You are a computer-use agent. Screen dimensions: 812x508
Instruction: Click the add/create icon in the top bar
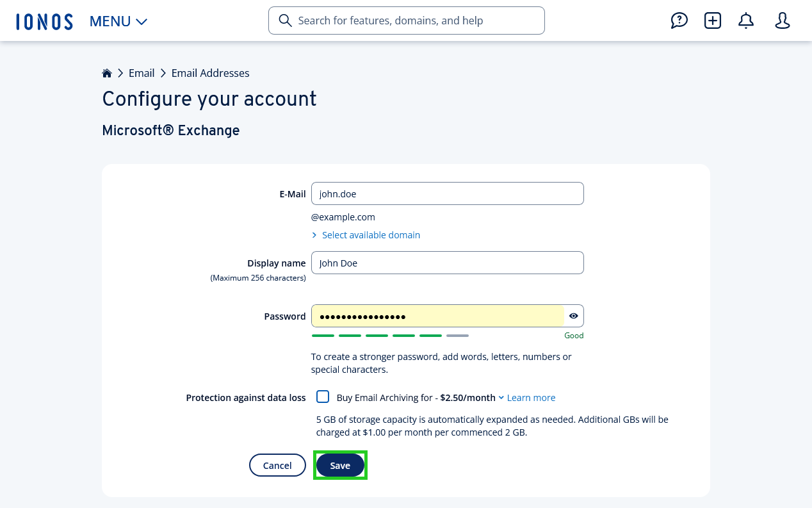712,20
